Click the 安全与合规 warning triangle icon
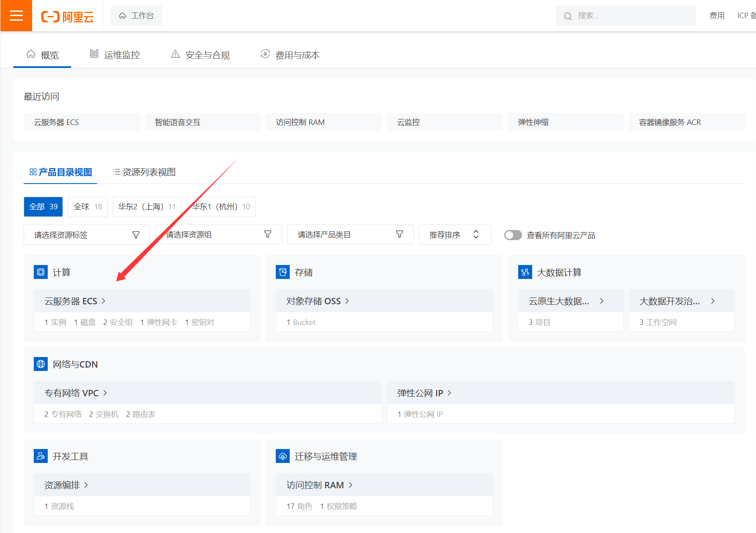This screenshot has height=533, width=756. click(x=175, y=54)
